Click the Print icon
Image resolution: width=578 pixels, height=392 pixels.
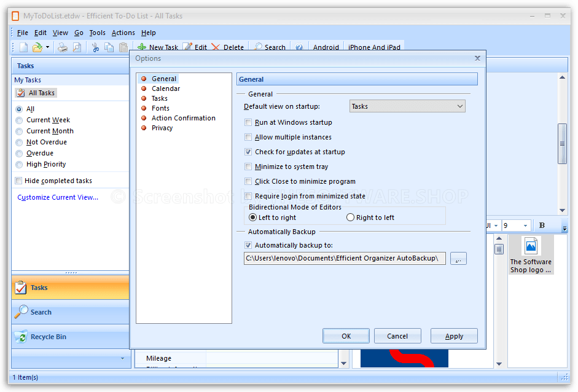point(62,47)
